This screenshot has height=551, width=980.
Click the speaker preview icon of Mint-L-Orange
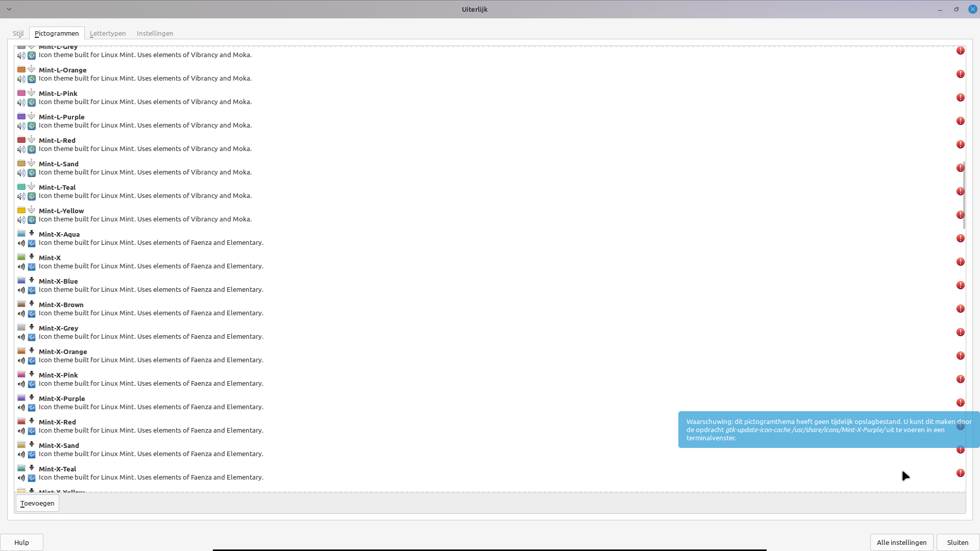pos(21,79)
